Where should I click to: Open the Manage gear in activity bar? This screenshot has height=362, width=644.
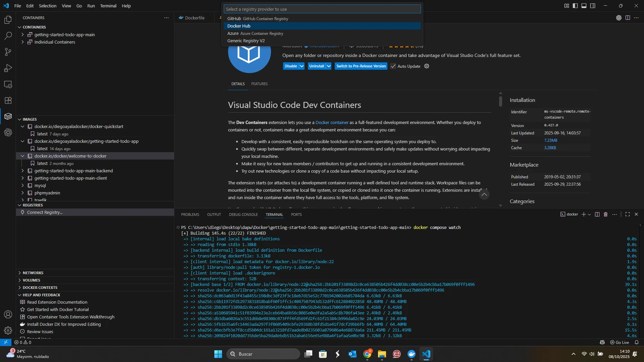[8, 330]
